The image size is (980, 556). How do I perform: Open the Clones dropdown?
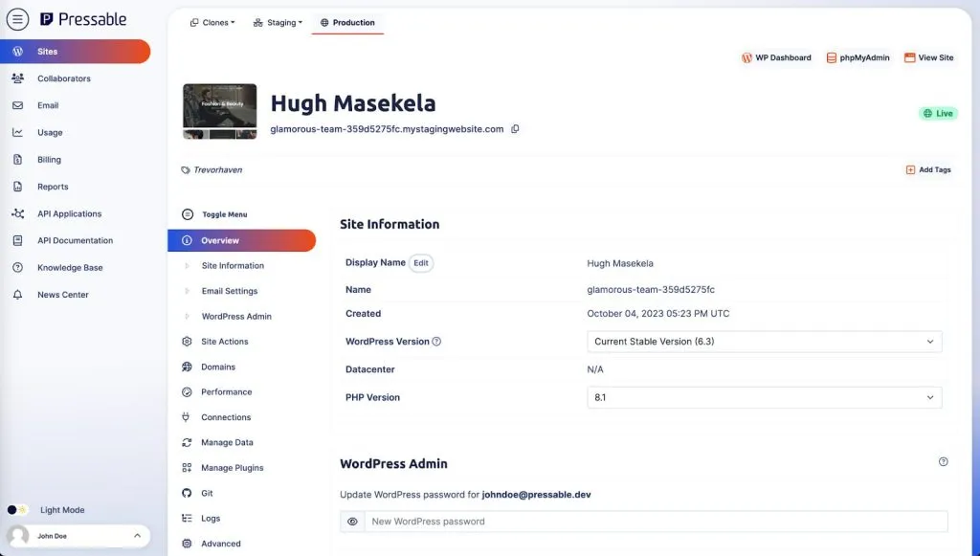(212, 23)
